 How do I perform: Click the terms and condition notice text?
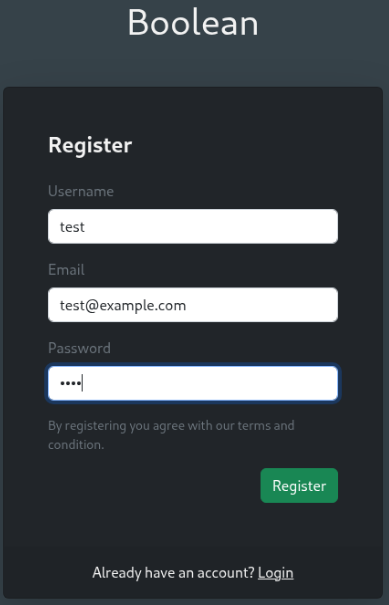pos(171,435)
